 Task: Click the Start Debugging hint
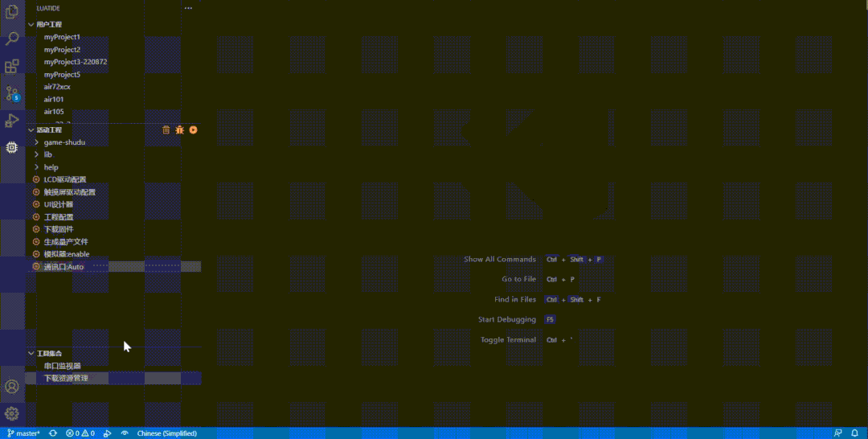click(507, 319)
